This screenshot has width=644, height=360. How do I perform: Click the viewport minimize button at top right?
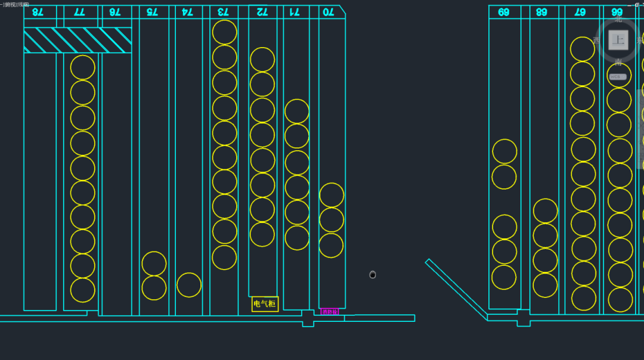pyautogui.click(x=630, y=5)
